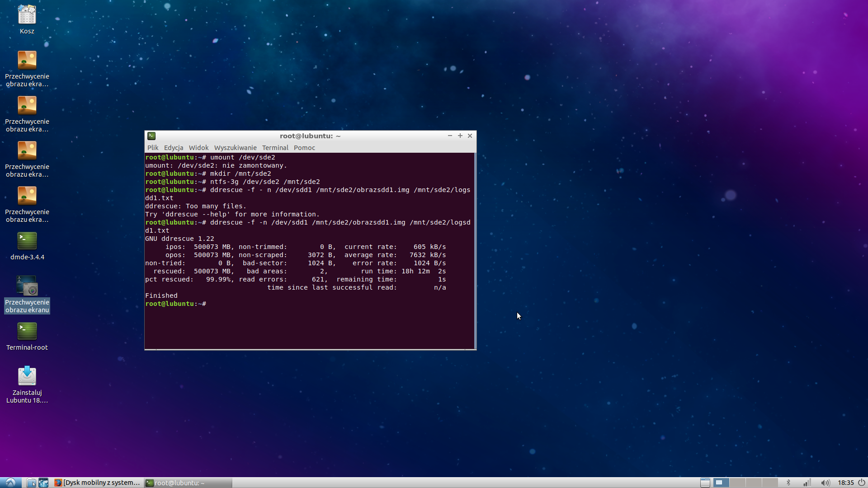The width and height of the screenshot is (868, 488).
Task: Switch to the second workspace in the pager
Action: 737,483
